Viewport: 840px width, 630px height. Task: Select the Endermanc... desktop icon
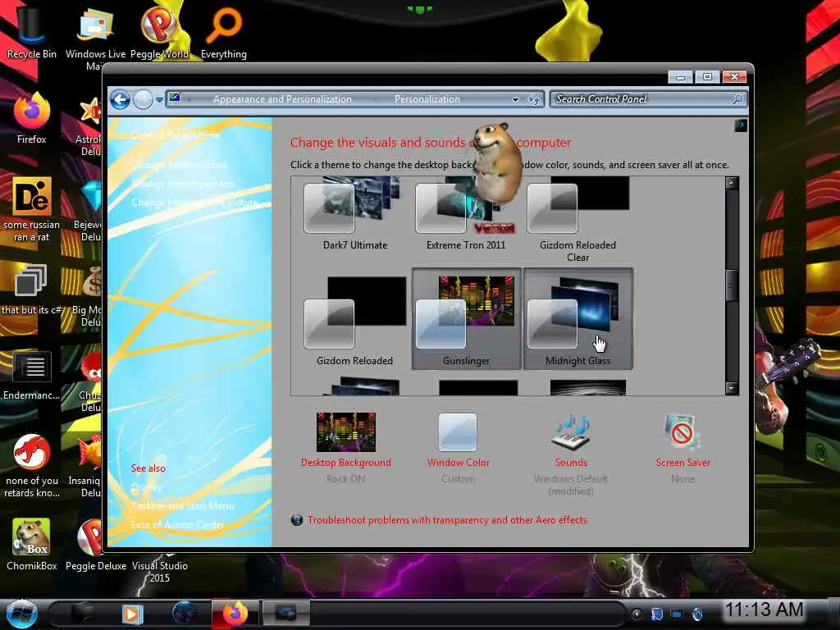(x=31, y=375)
